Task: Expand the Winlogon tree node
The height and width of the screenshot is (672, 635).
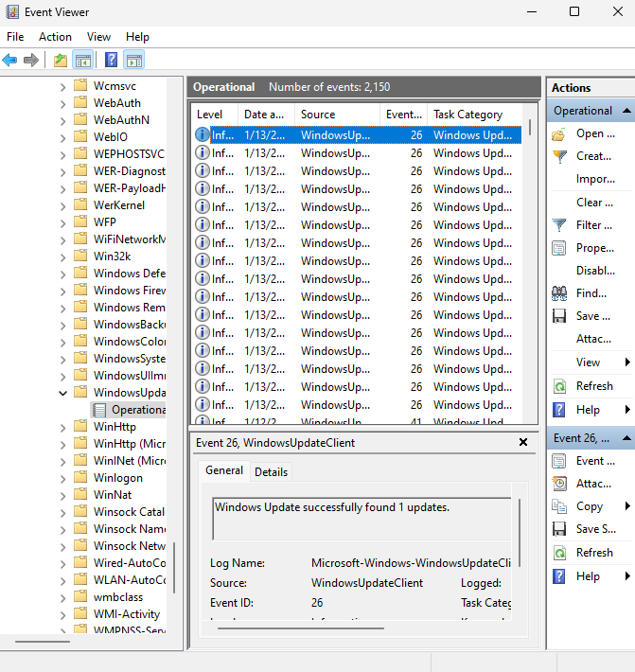Action: [63, 479]
